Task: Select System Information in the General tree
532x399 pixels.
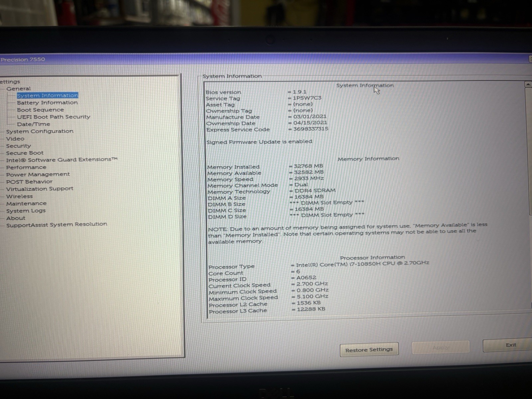Action: (48, 95)
